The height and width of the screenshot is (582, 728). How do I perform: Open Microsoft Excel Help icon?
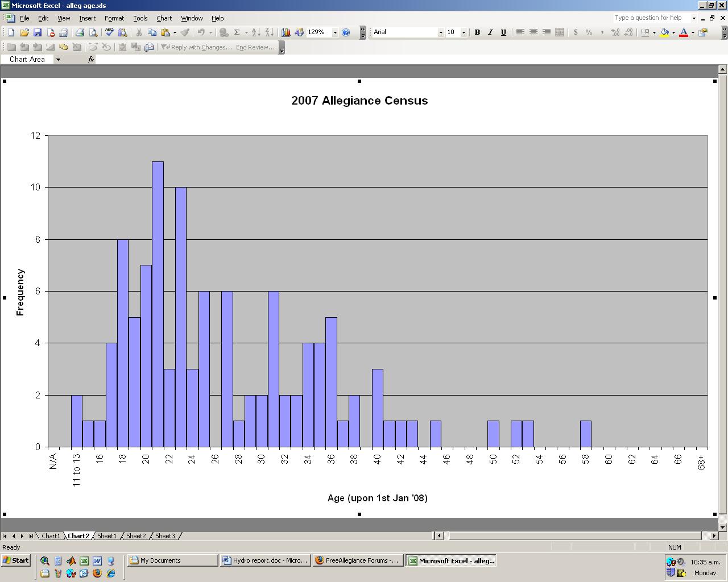click(x=346, y=32)
